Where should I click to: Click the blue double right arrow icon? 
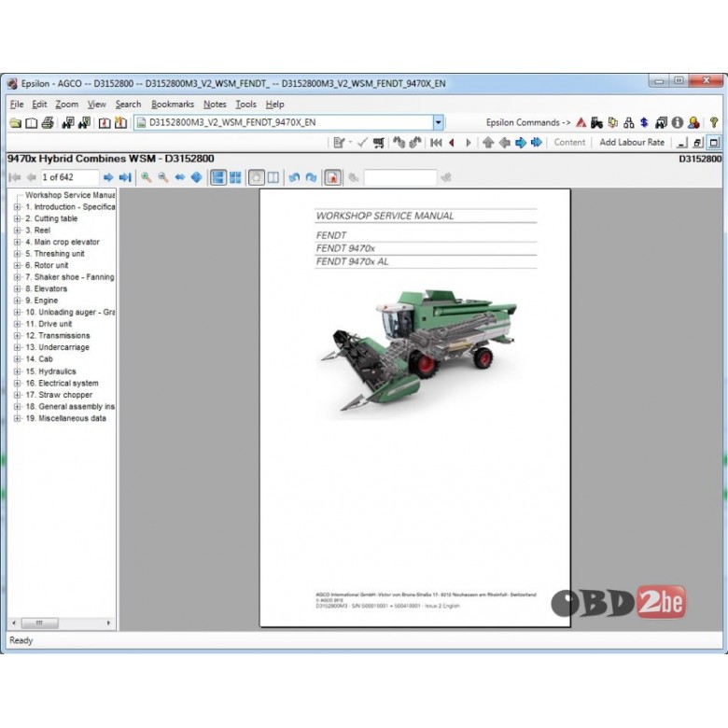coord(537,143)
